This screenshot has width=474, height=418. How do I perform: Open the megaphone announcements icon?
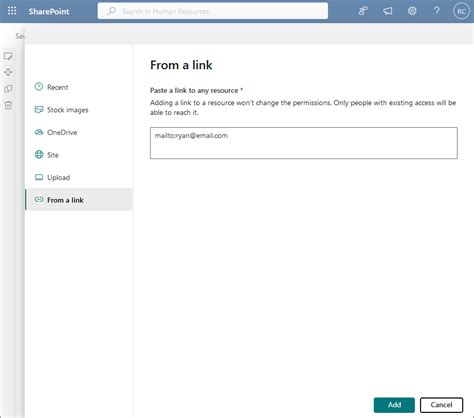387,11
